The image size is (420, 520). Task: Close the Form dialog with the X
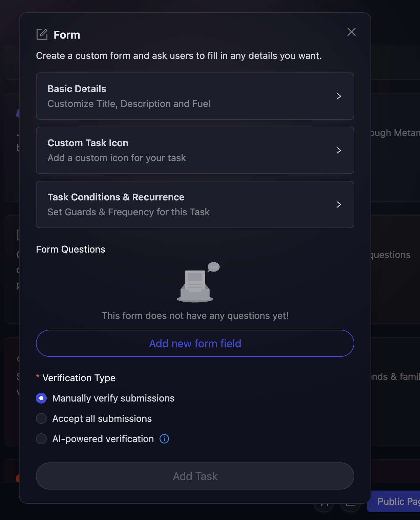[x=351, y=32]
